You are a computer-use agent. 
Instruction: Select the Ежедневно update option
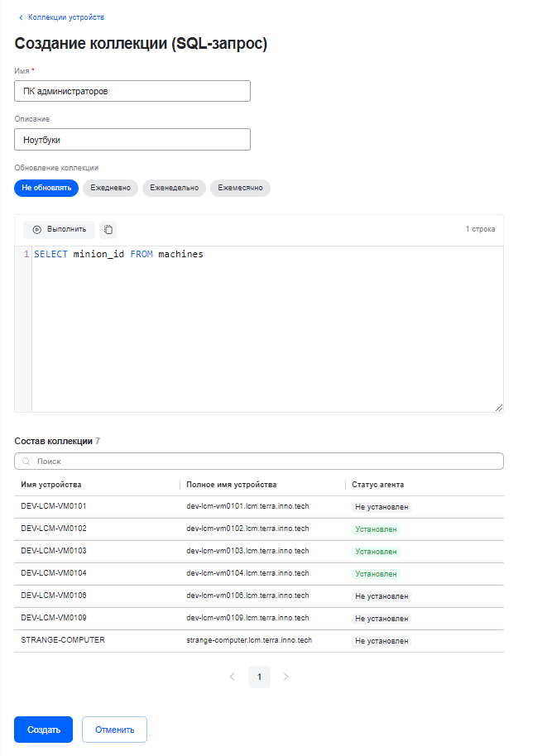(x=110, y=188)
